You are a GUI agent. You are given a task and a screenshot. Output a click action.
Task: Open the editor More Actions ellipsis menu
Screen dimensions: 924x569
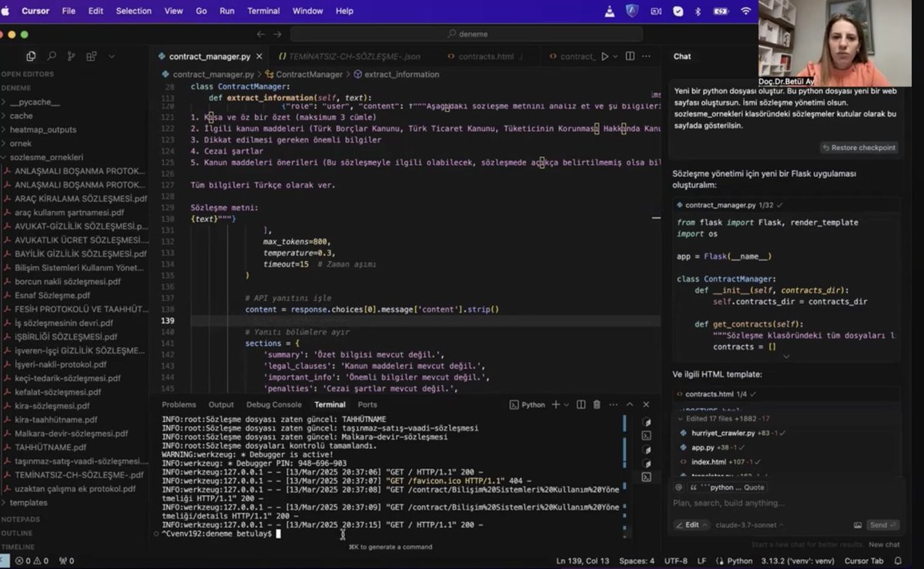[646, 56]
